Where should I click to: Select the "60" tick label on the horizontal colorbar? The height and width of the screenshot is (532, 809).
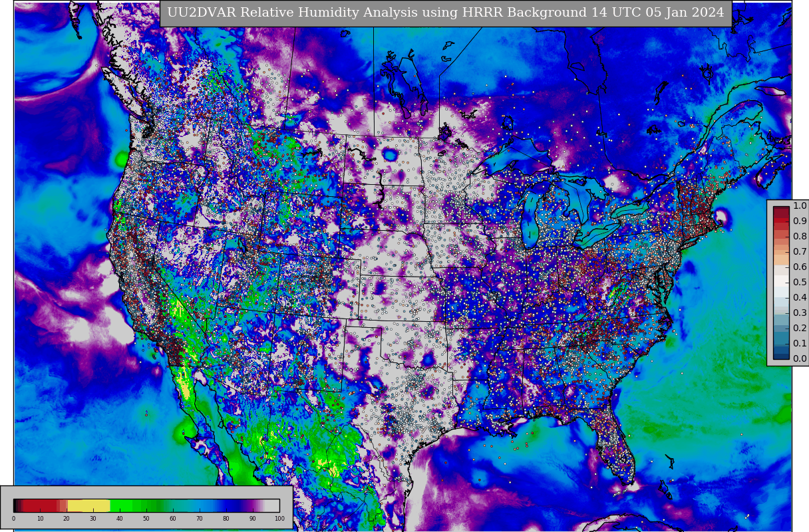(173, 519)
